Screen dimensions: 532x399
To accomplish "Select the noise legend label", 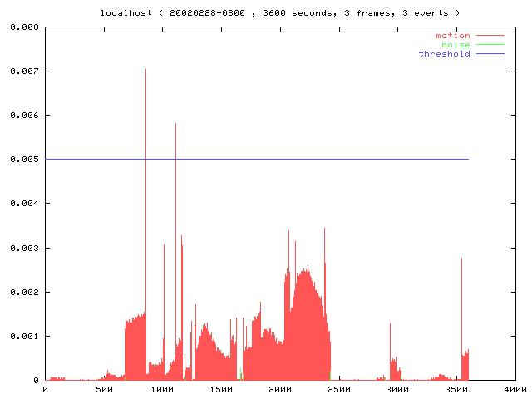I will point(455,45).
